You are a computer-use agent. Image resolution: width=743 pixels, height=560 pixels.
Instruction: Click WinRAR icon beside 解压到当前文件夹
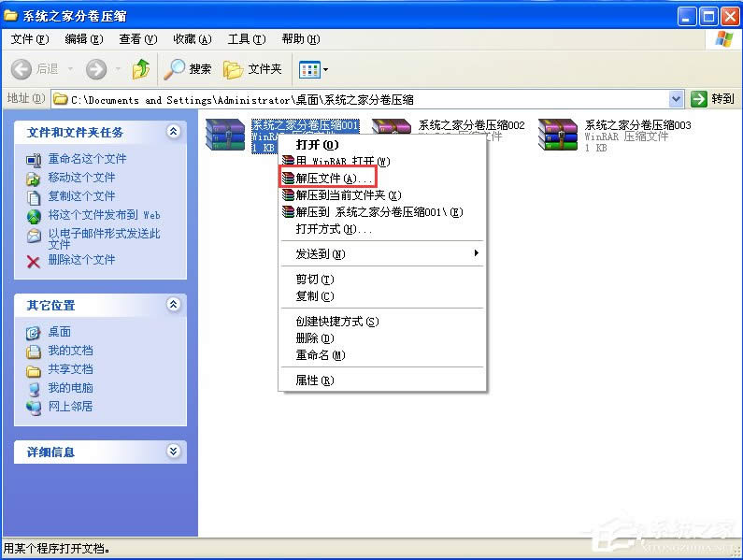point(288,194)
